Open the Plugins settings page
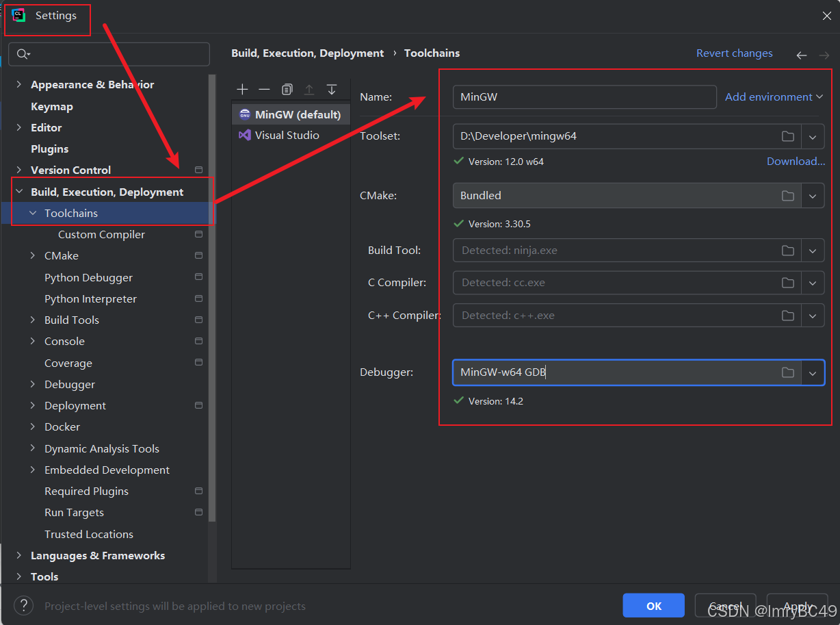The height and width of the screenshot is (625, 840). coord(50,149)
